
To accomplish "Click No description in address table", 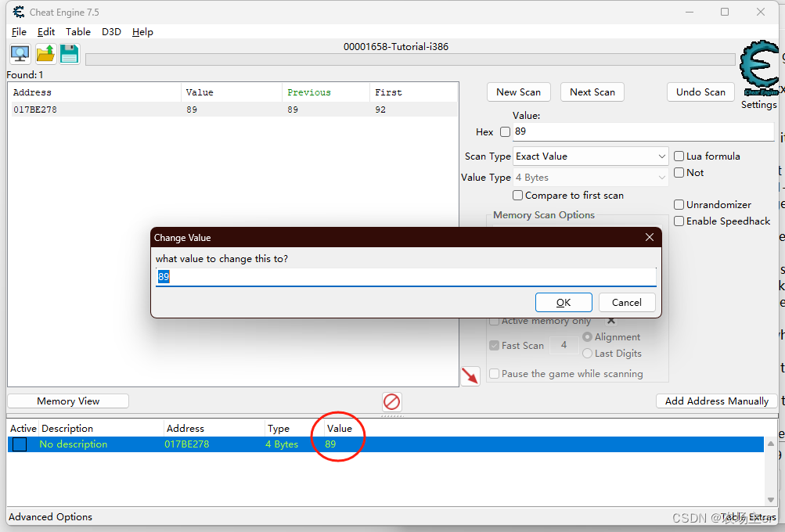I will [x=73, y=444].
